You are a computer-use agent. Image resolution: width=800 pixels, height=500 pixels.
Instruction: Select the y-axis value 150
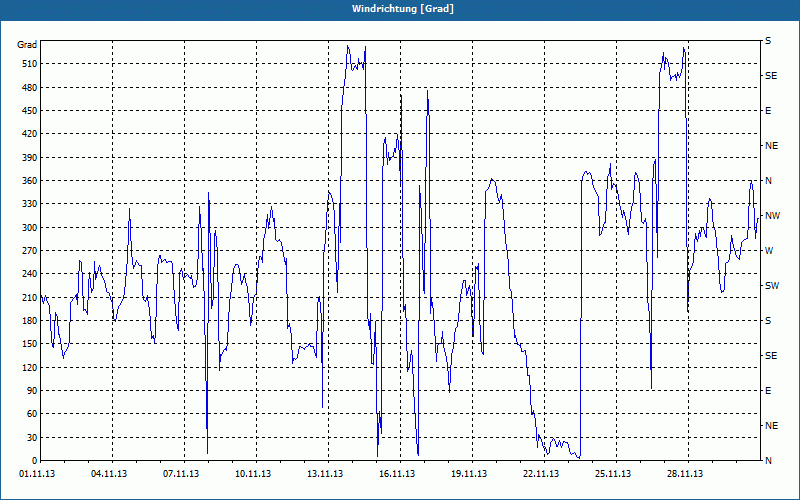29,344
